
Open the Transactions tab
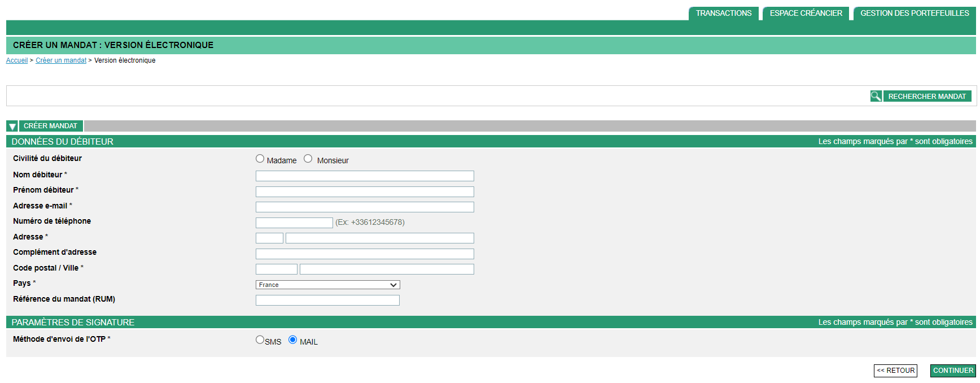point(724,13)
